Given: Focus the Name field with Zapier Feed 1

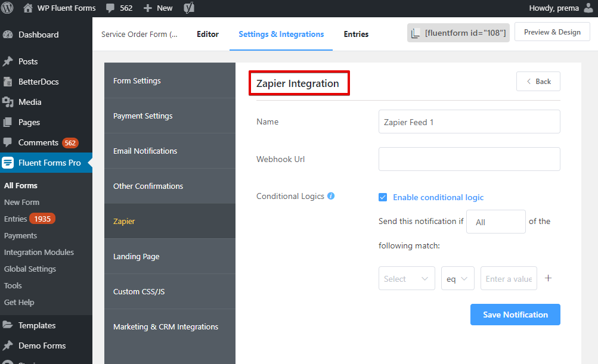Looking at the screenshot, I should [x=469, y=122].
